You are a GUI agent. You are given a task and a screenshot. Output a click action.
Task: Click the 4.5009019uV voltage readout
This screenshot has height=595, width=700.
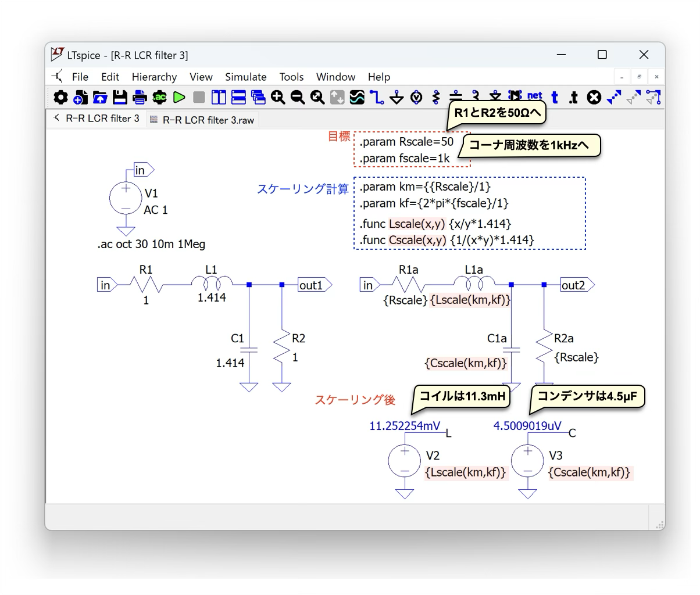pos(528,426)
